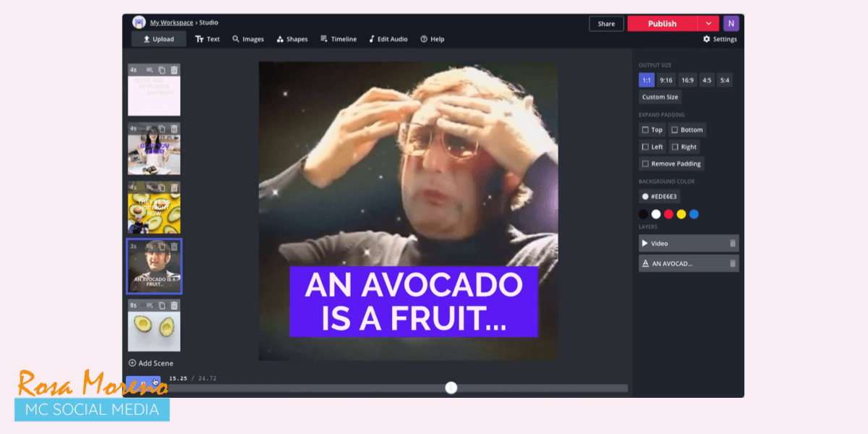Delete the last 8s scene with its trash icon

point(174,305)
